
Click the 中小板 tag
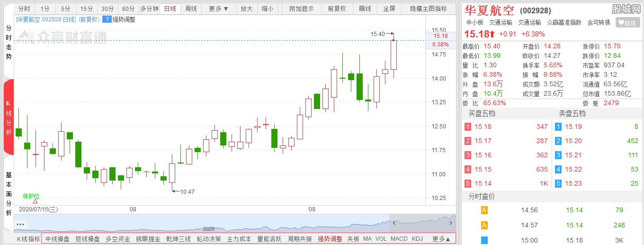point(475,22)
